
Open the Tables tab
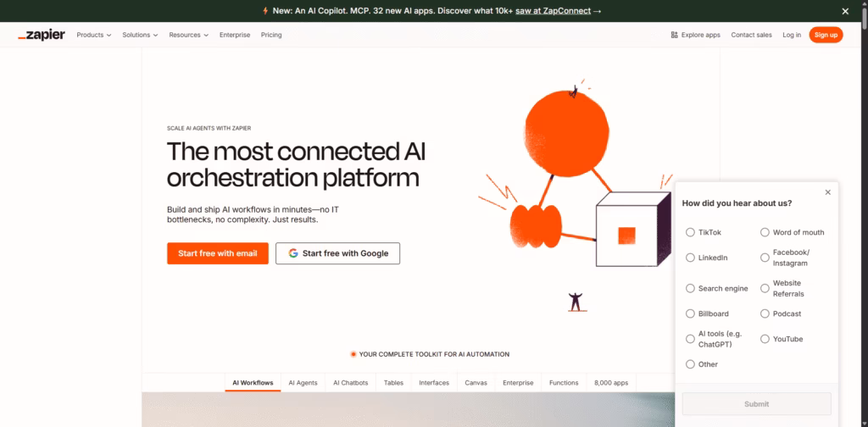(393, 383)
